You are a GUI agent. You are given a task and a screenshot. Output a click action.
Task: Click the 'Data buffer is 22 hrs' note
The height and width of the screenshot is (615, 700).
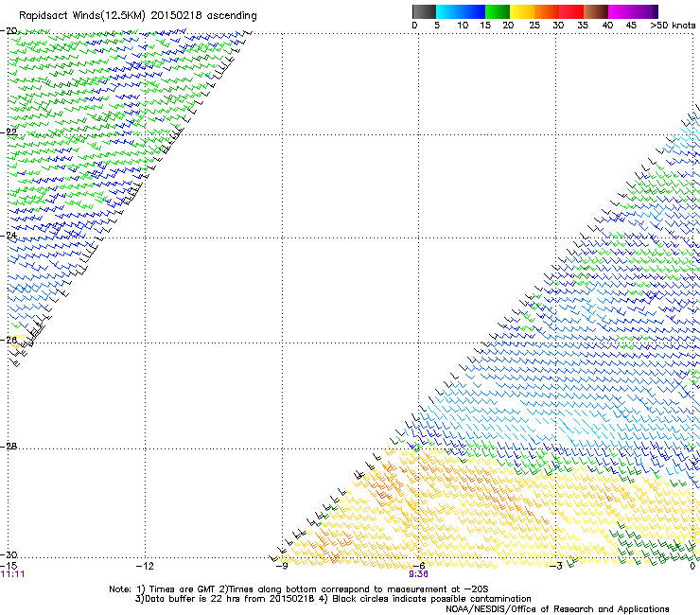(x=225, y=599)
